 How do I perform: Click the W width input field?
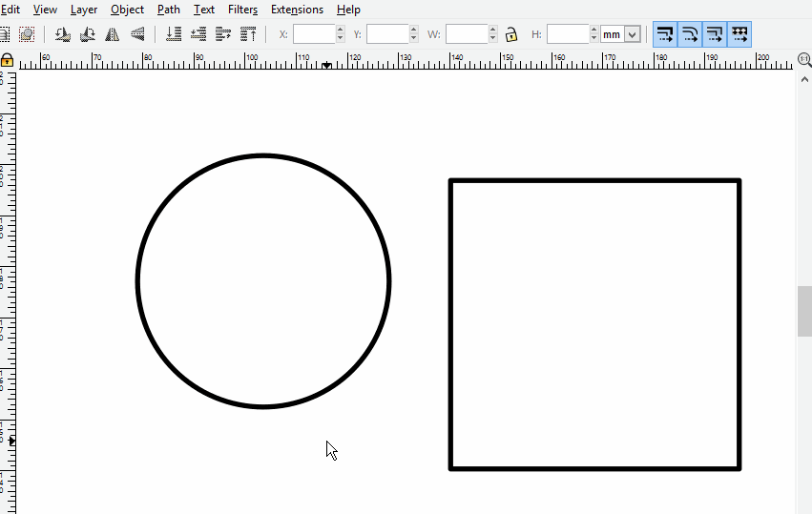pos(466,34)
